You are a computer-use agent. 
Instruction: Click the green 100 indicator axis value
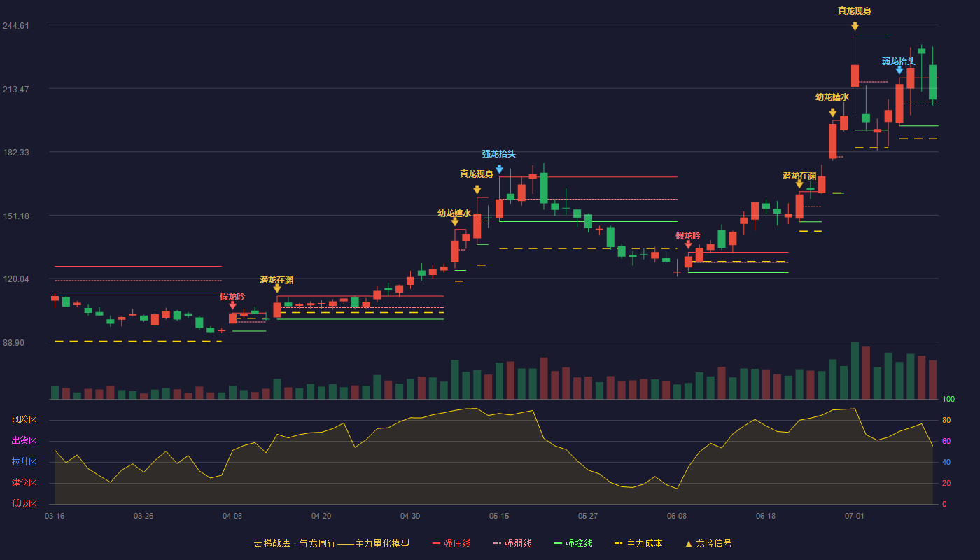click(x=948, y=399)
